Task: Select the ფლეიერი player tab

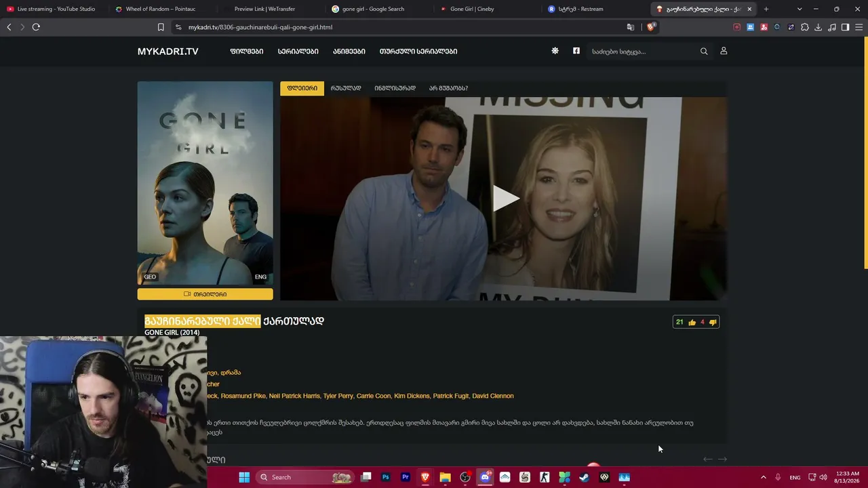Action: point(302,88)
